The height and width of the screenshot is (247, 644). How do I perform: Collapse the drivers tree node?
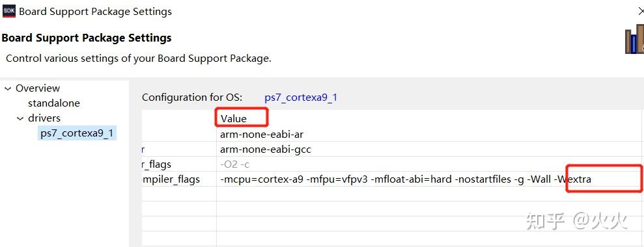coord(21,118)
